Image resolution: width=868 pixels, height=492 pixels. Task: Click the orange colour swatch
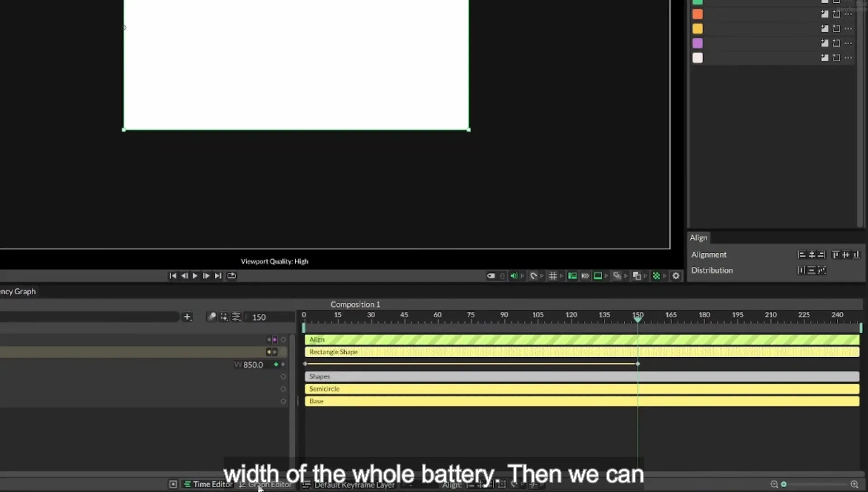click(x=698, y=14)
